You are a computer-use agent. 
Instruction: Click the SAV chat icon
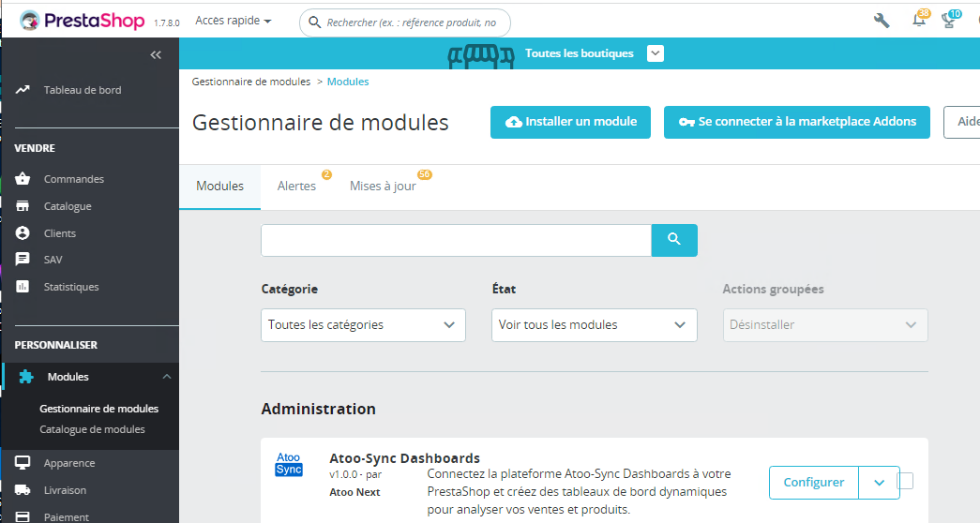[22, 259]
